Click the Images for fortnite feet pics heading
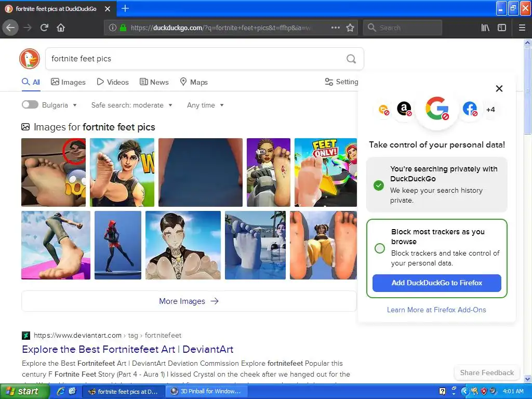The width and height of the screenshot is (532, 399). tap(88, 127)
